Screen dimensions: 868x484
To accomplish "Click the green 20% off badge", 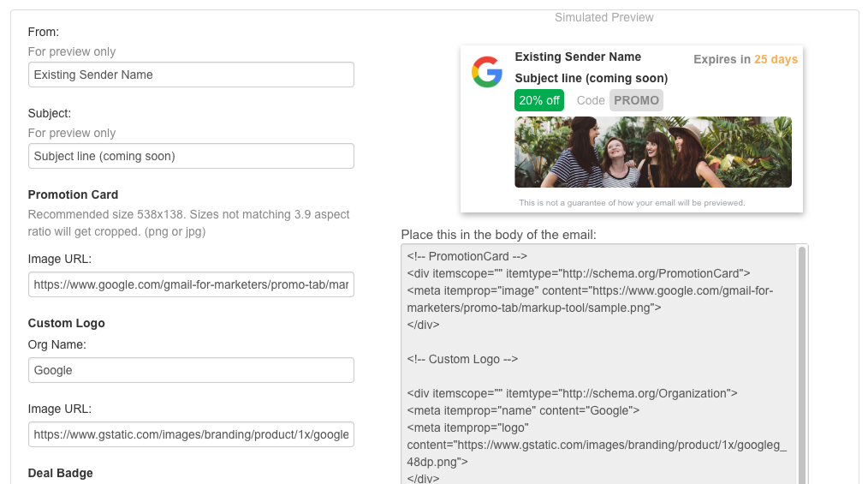I will [539, 100].
